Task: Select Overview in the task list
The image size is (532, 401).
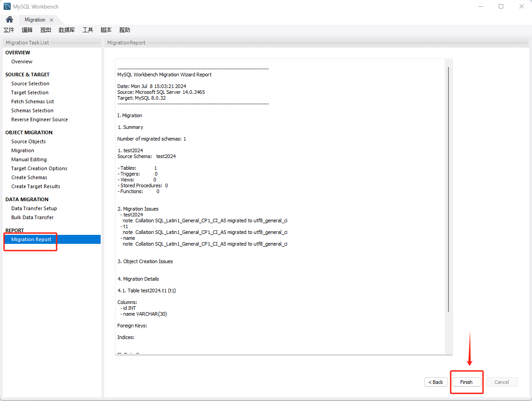Action: tap(22, 62)
